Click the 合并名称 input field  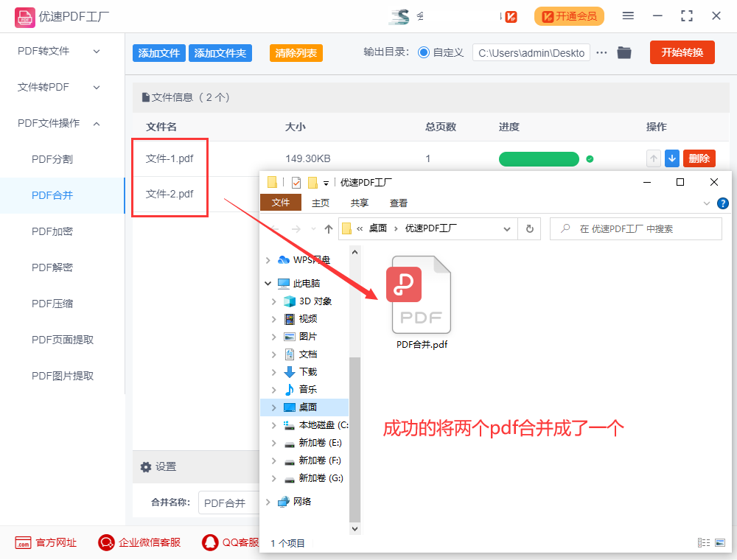pos(229,503)
